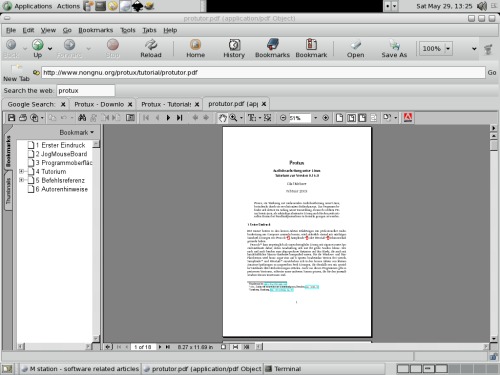Click the URL address field
500x375 pixels.
263,72
